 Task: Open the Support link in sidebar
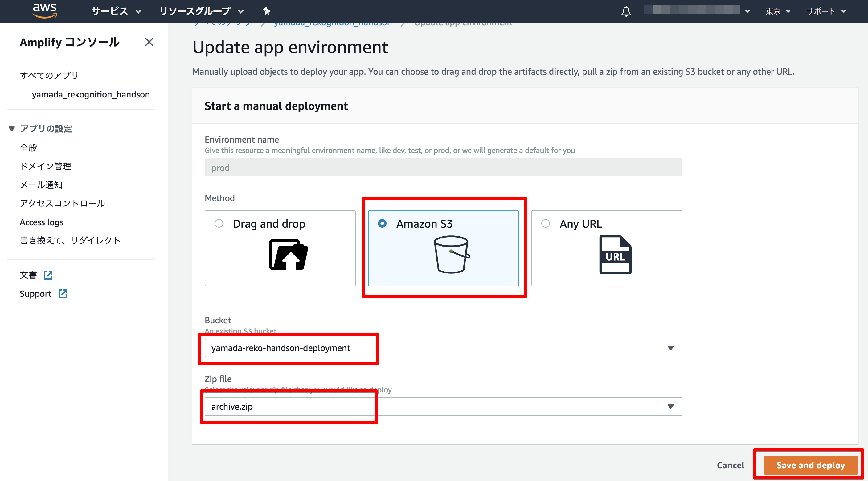pos(35,294)
